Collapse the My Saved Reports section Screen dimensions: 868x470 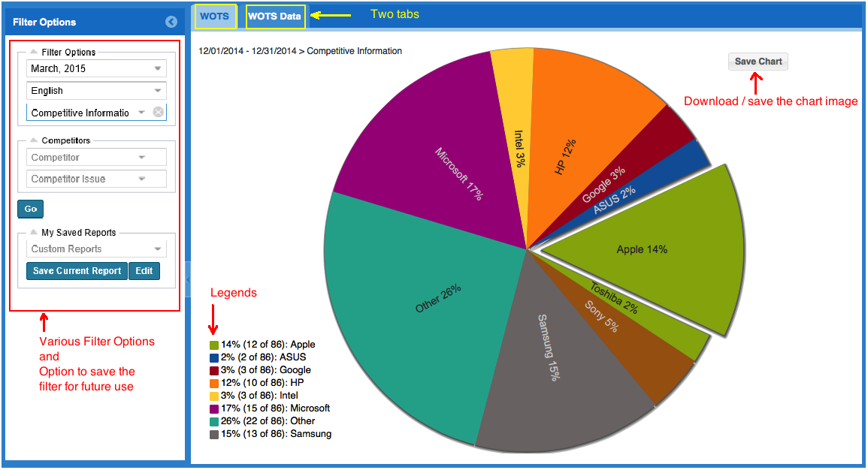(34, 233)
